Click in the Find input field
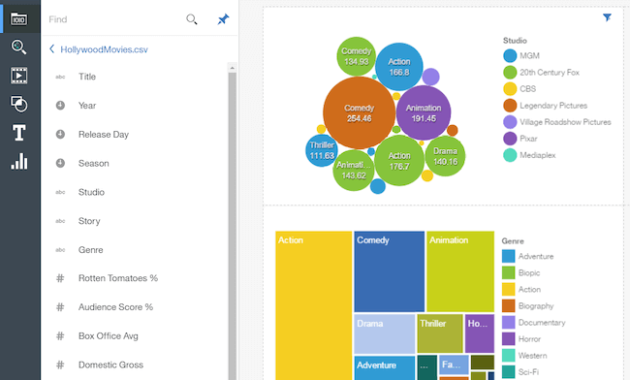The image size is (630, 380). [115, 19]
